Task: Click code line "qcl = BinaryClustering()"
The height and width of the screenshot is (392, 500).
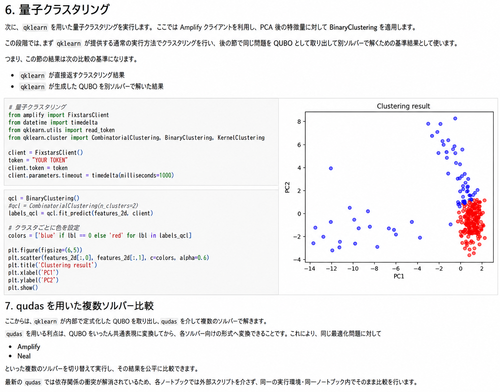Action: (44, 198)
